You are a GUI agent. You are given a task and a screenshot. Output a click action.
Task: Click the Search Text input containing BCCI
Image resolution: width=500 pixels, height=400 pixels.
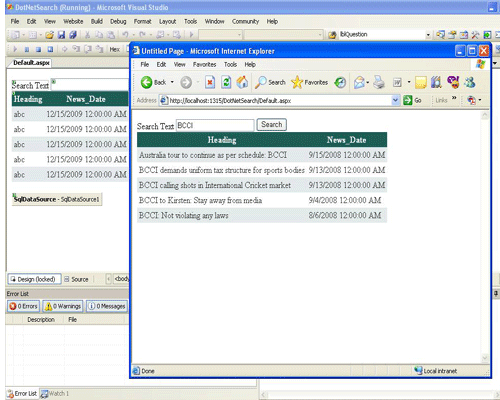(x=215, y=125)
